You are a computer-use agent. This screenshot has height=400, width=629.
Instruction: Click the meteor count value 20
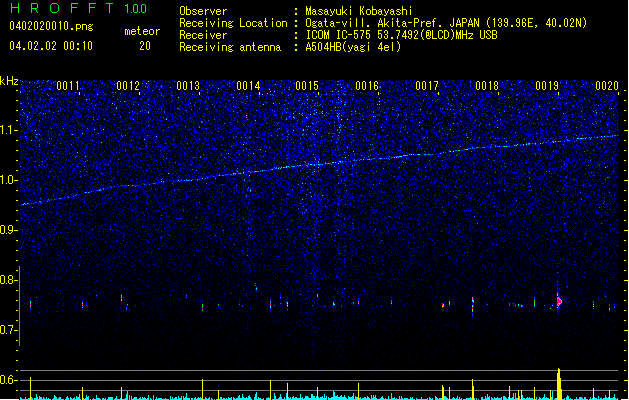tap(145, 46)
